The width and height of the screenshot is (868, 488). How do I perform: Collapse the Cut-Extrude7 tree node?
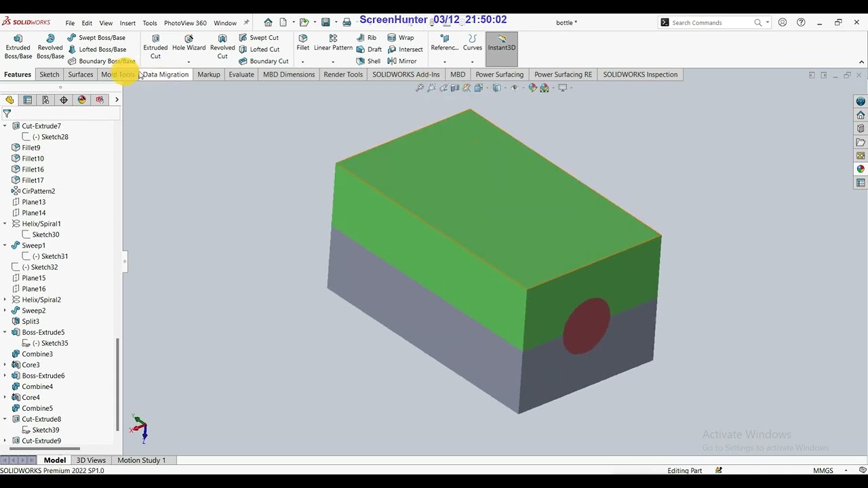point(5,126)
